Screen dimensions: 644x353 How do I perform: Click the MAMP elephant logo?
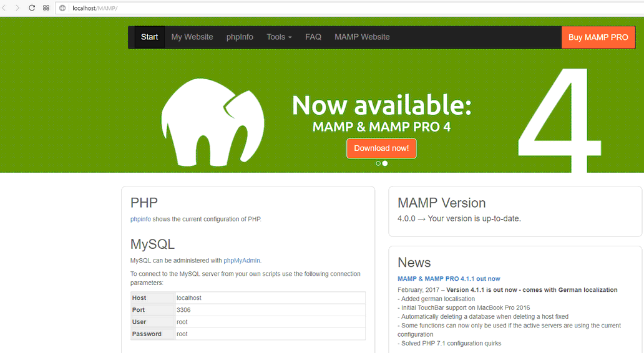point(213,122)
